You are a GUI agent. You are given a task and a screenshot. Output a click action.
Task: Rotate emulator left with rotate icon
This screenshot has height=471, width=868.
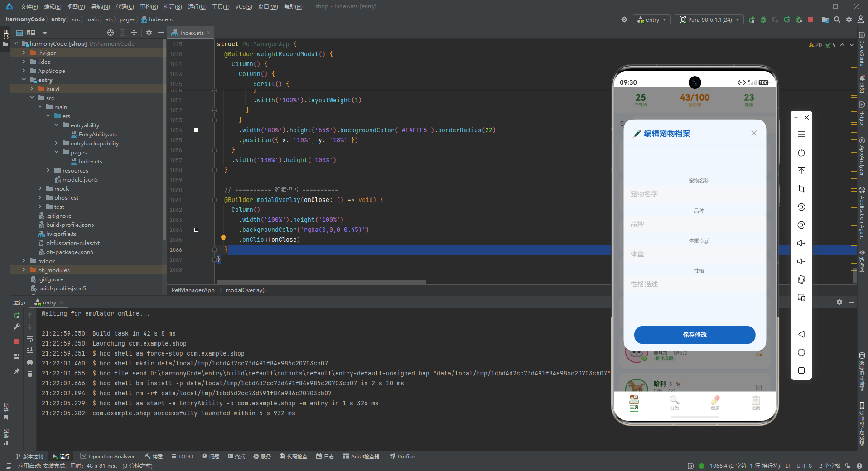coord(801,207)
